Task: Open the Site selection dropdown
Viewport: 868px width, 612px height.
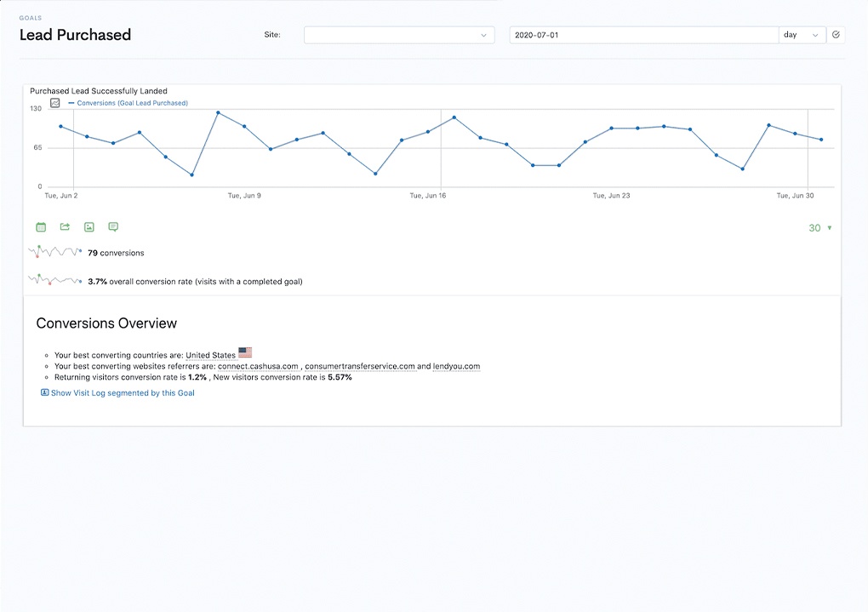Action: click(x=398, y=35)
